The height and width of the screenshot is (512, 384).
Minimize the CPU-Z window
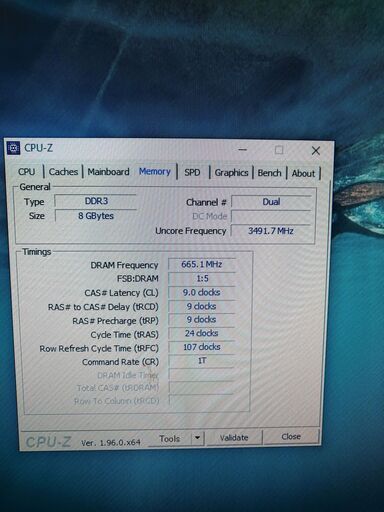click(243, 150)
